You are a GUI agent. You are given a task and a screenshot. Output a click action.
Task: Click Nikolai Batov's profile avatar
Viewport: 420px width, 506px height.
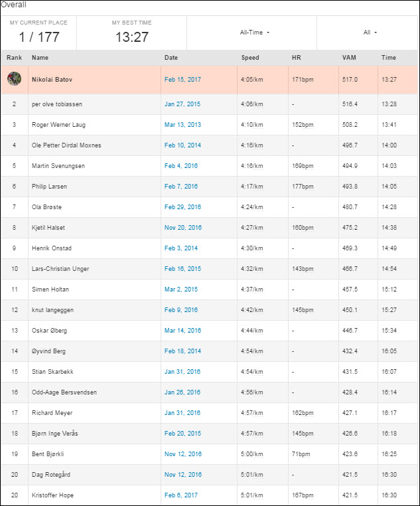pos(14,79)
